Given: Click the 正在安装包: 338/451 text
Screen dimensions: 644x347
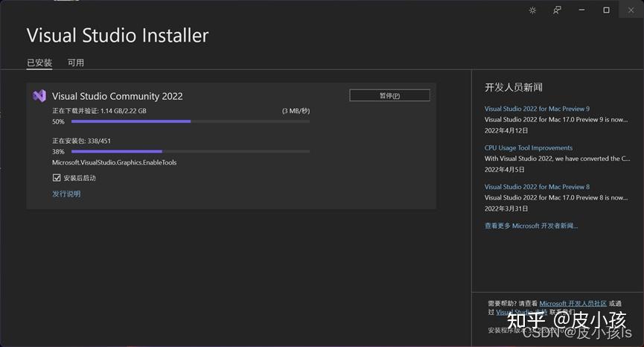Looking at the screenshot, I should point(81,141).
